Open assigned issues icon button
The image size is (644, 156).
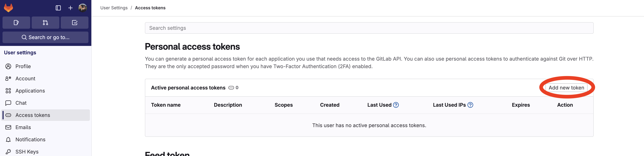tap(16, 23)
